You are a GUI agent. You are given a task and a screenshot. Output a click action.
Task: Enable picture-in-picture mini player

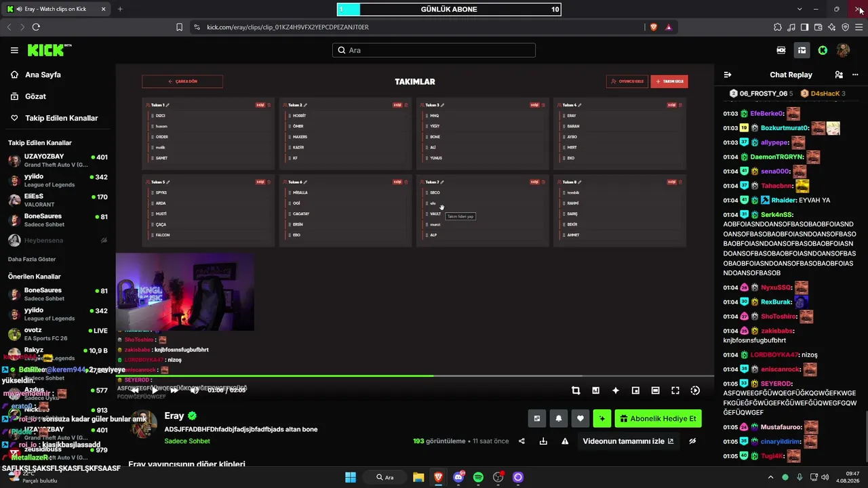635,390
